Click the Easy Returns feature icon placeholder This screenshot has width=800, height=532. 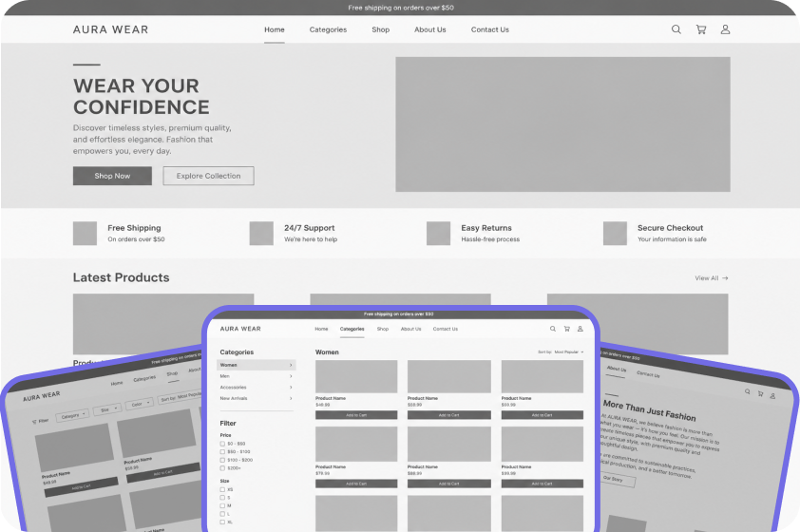pos(438,233)
